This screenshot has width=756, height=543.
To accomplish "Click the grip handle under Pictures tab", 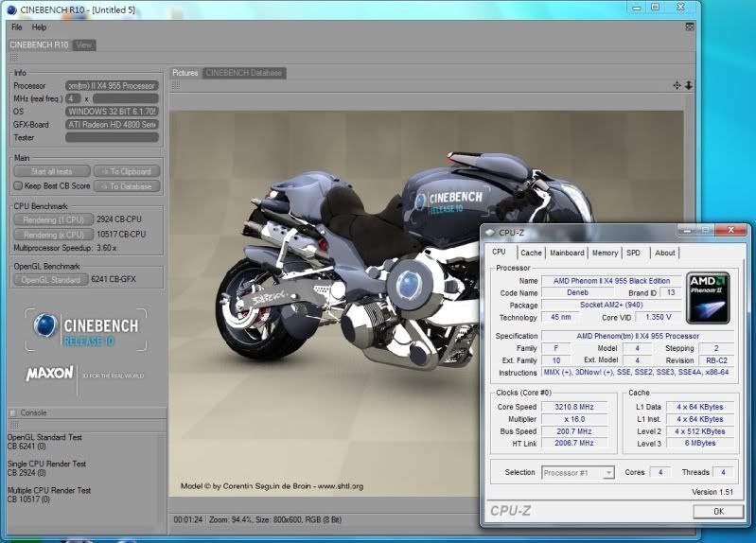I will click(176, 85).
